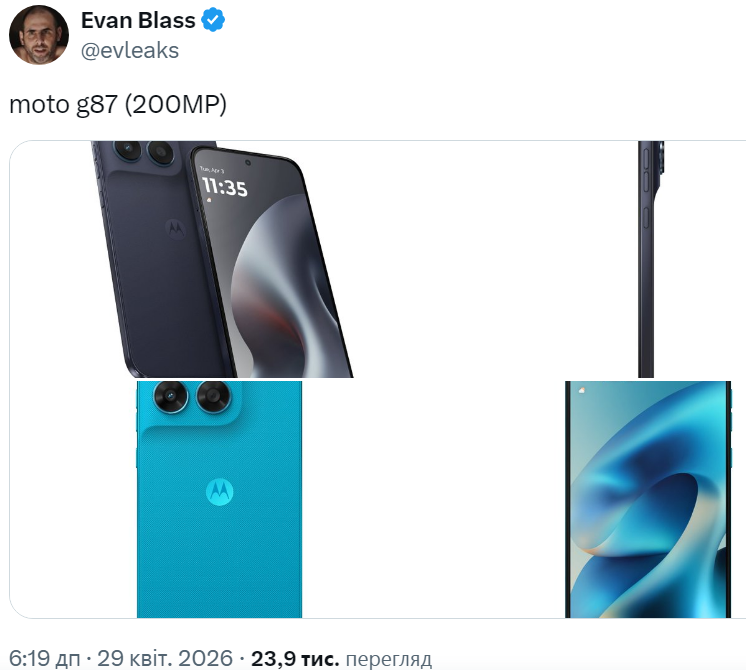Click the weather icon on blue phone screen
The height and width of the screenshot is (670, 746).
tap(581, 391)
